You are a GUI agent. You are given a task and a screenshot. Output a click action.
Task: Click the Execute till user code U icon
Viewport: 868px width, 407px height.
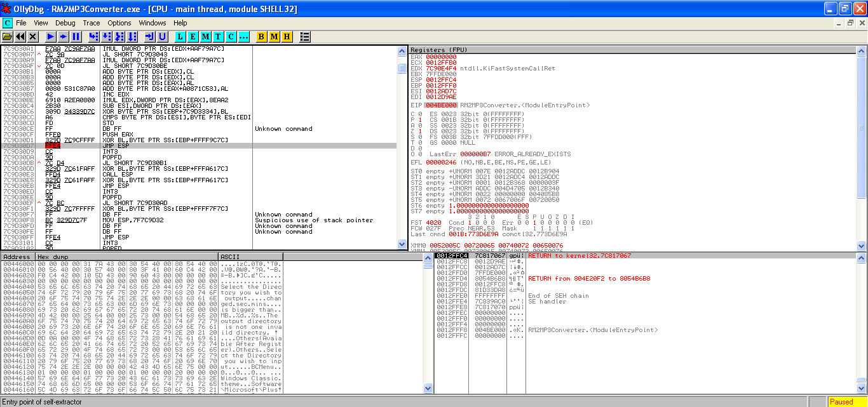tap(163, 37)
